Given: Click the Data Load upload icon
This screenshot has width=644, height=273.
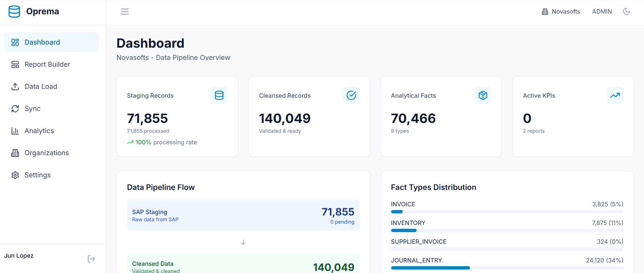Looking at the screenshot, I should [15, 86].
